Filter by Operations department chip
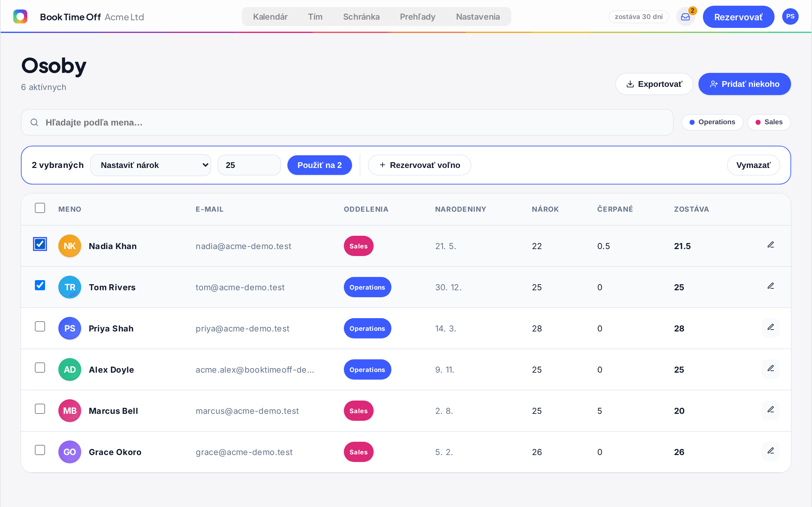This screenshot has height=507, width=812. pyautogui.click(x=712, y=122)
